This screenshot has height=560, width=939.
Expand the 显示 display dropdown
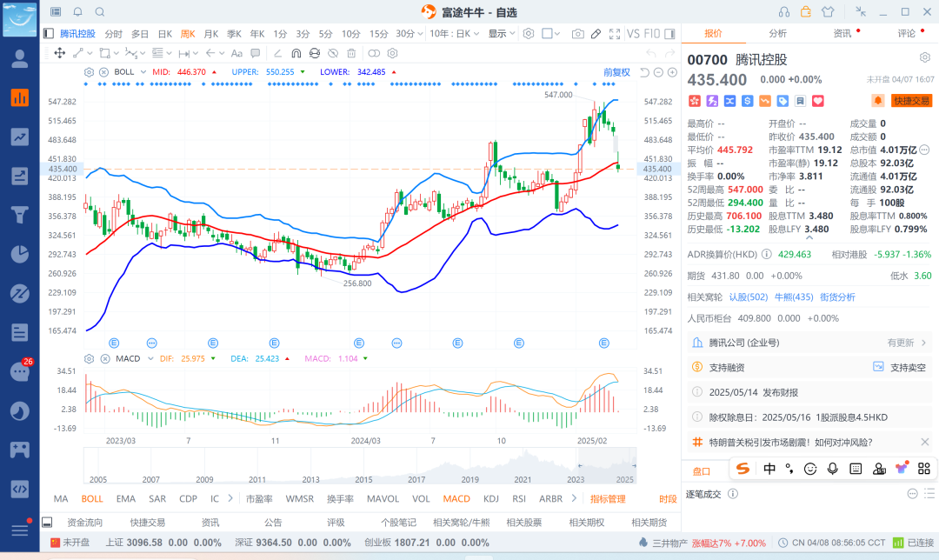coord(500,34)
